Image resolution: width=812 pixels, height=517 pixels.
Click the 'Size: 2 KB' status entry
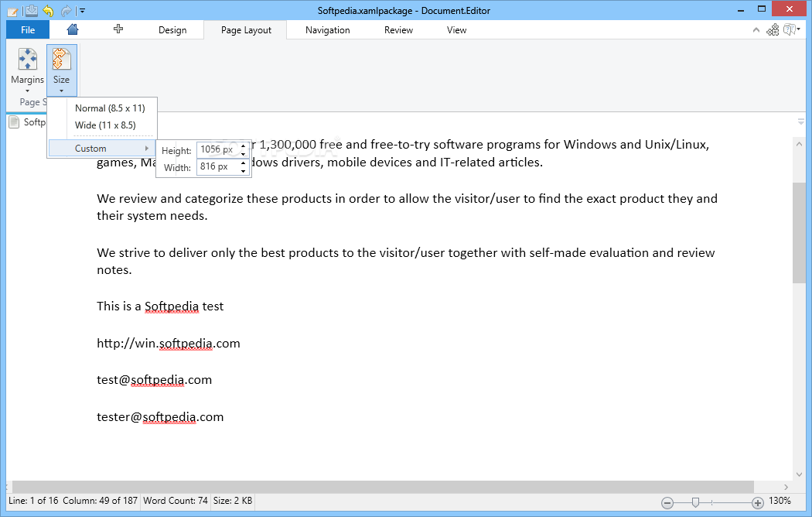coord(233,501)
